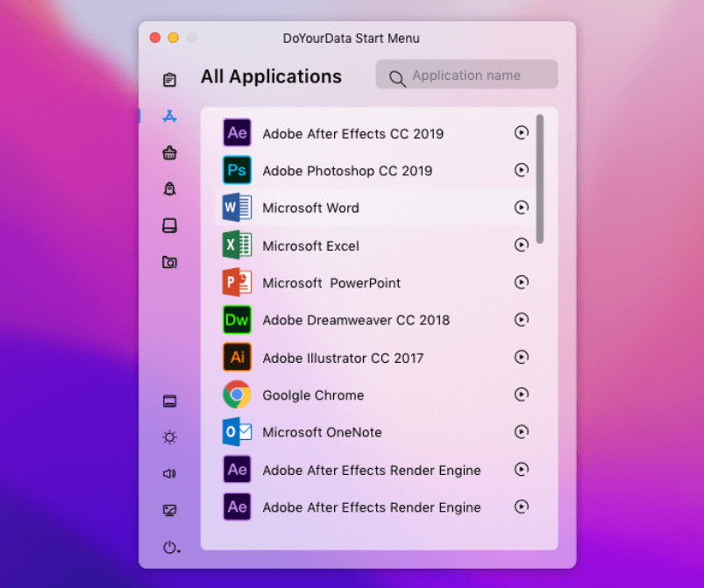This screenshot has height=588, width=704.
Task: Click the applications list vertical scrollbar
Action: 540,179
